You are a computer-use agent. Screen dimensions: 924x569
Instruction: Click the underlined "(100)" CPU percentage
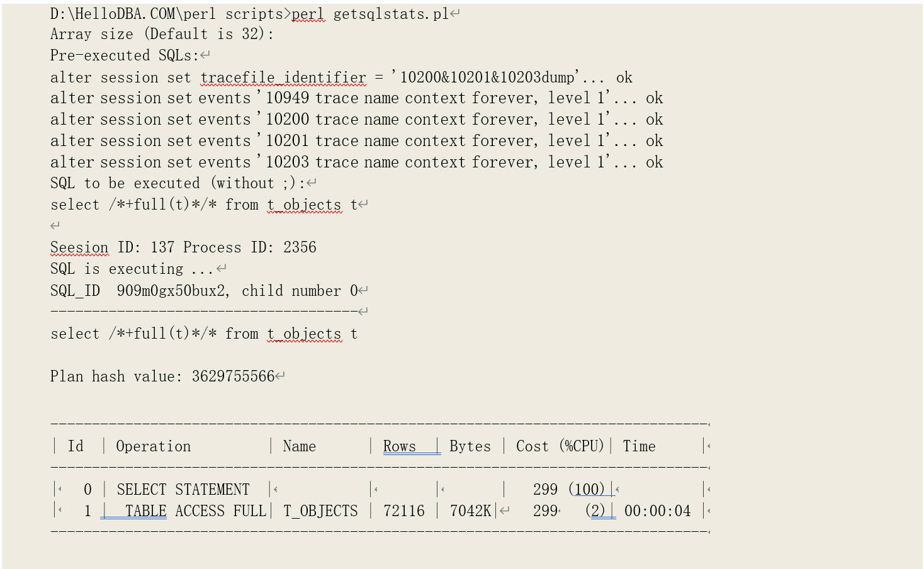click(x=589, y=490)
